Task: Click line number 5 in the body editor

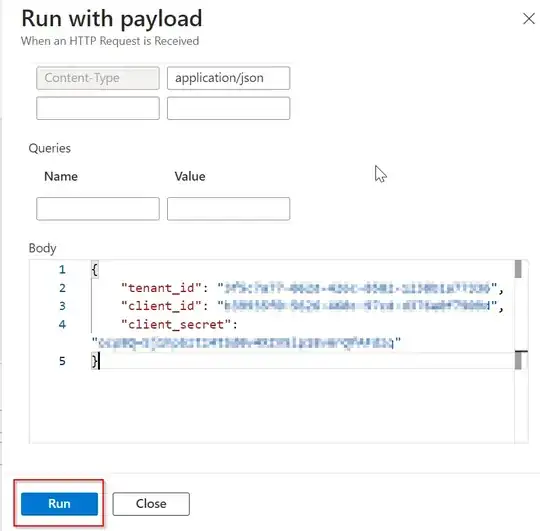Action: click(62, 361)
